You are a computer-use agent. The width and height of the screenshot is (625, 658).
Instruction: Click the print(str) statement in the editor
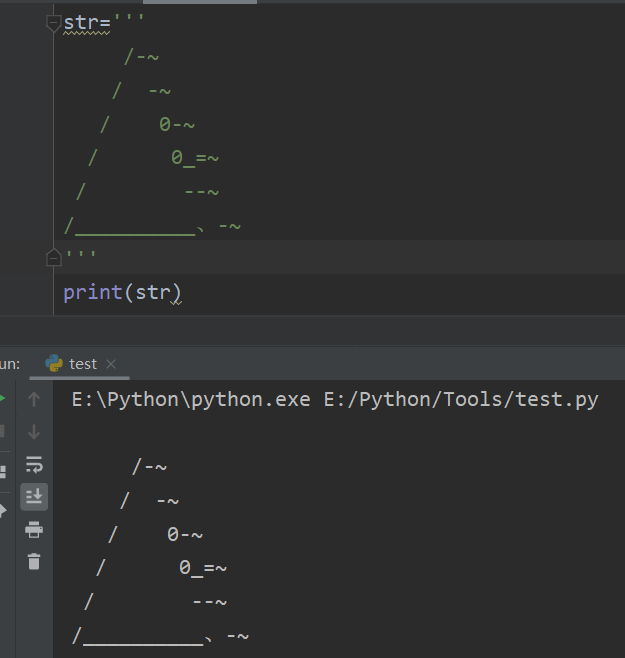pos(122,293)
